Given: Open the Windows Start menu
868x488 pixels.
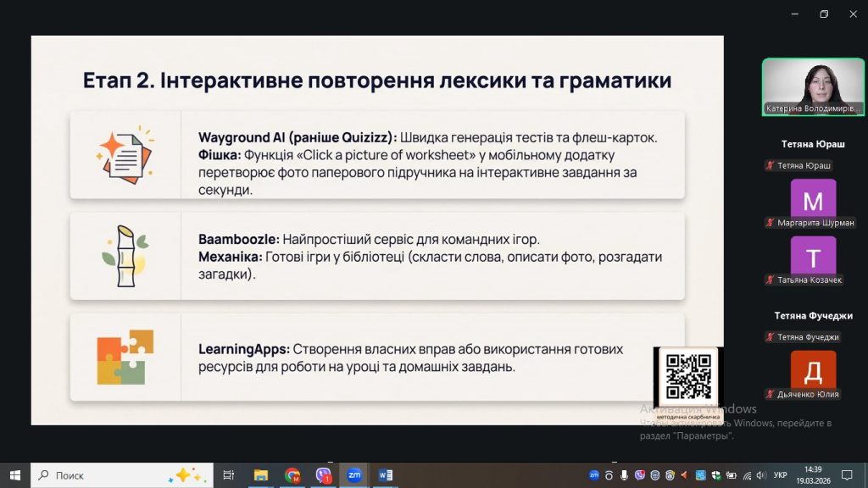Looking at the screenshot, I should (x=14, y=474).
